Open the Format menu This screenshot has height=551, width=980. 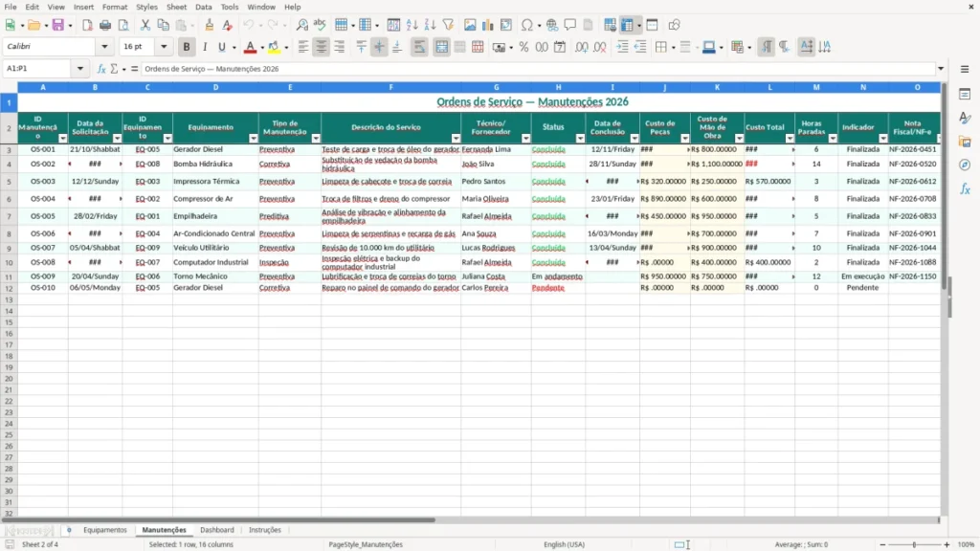click(115, 7)
